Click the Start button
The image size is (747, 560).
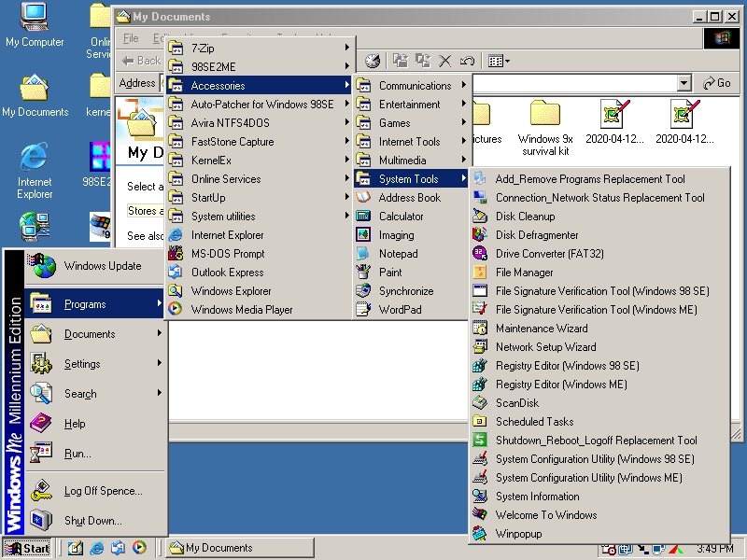coord(28,548)
